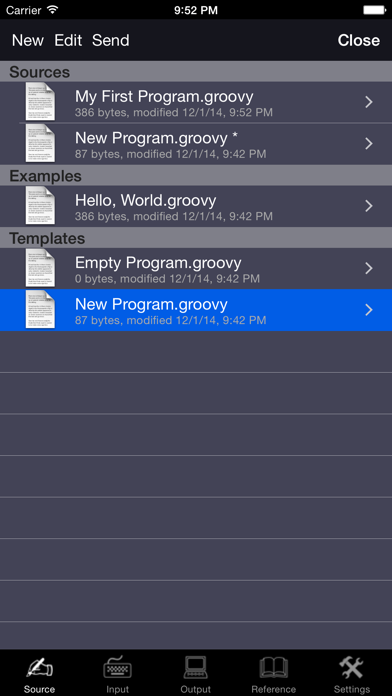Screen dimensions: 392x696
Task: Tap the Edit button in toolbar
Action: [68, 40]
